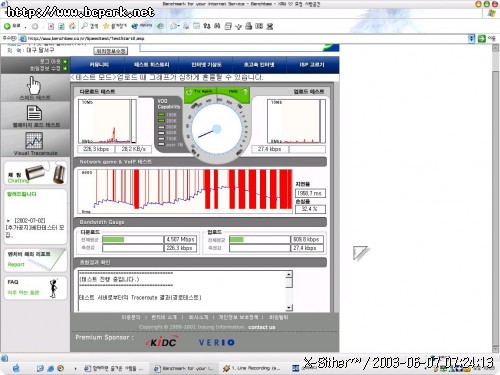The height and width of the screenshot is (375, 500).
Task: Open the 초고속 인터넷 navigation tab
Action: click(x=259, y=65)
